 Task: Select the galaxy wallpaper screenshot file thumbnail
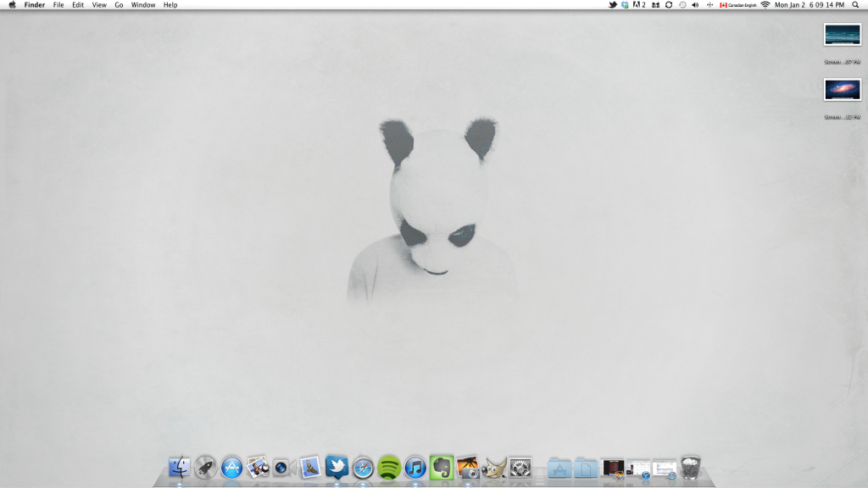[x=842, y=89]
